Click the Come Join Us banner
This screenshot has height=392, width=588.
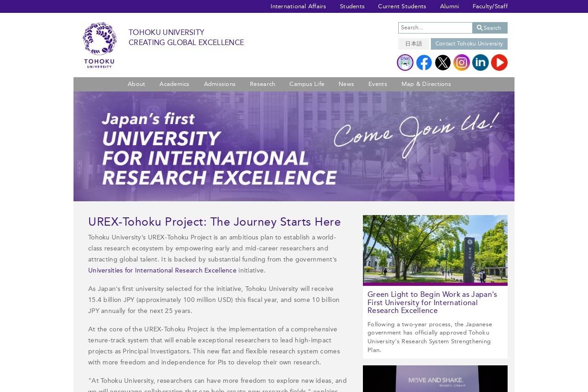click(x=294, y=146)
